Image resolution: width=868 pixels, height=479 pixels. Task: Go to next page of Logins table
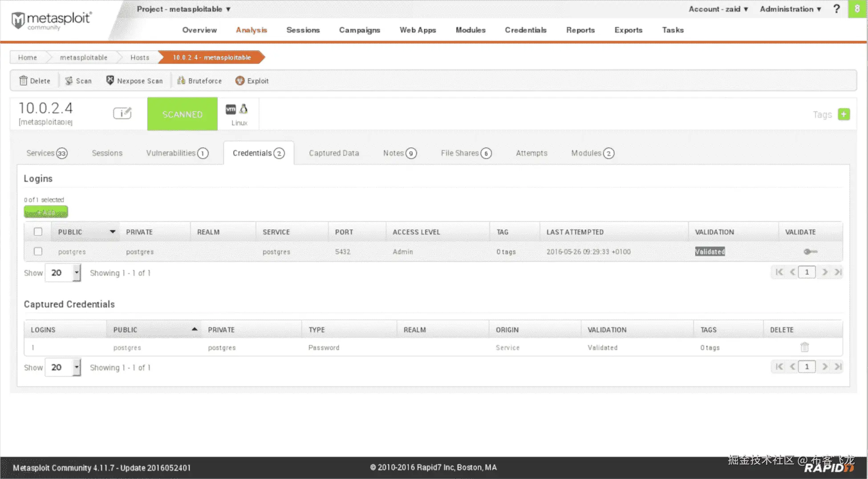(x=825, y=272)
